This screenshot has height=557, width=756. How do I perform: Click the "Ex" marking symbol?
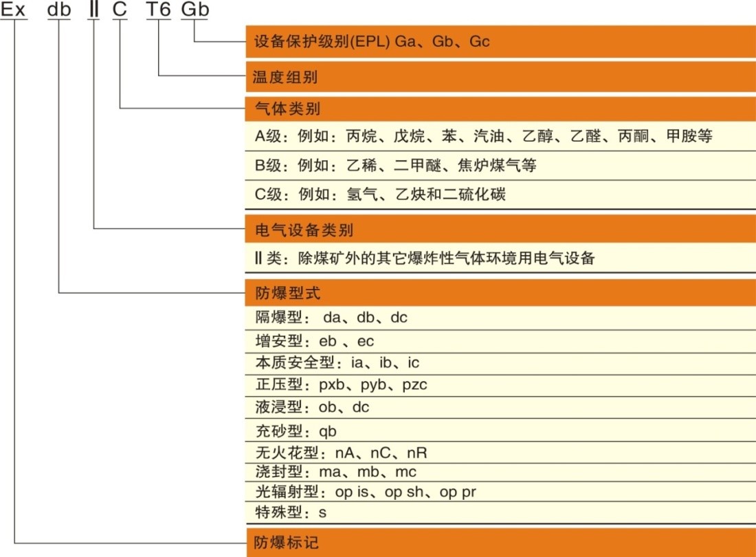12,10
